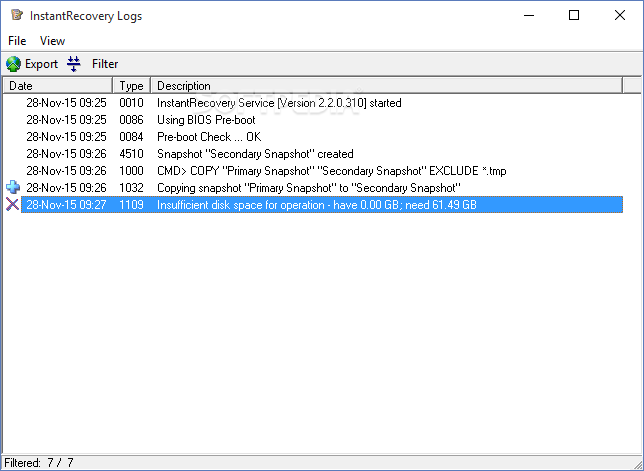Click the type code 0084
This screenshot has width=644, height=471.
coord(131,136)
